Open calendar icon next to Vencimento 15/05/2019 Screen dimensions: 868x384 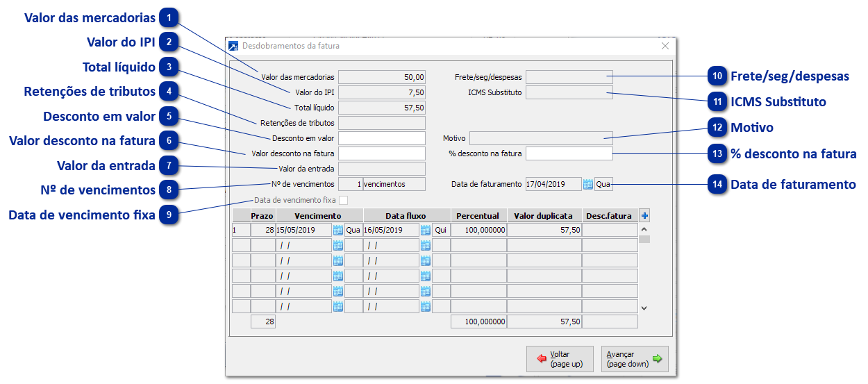pos(338,230)
